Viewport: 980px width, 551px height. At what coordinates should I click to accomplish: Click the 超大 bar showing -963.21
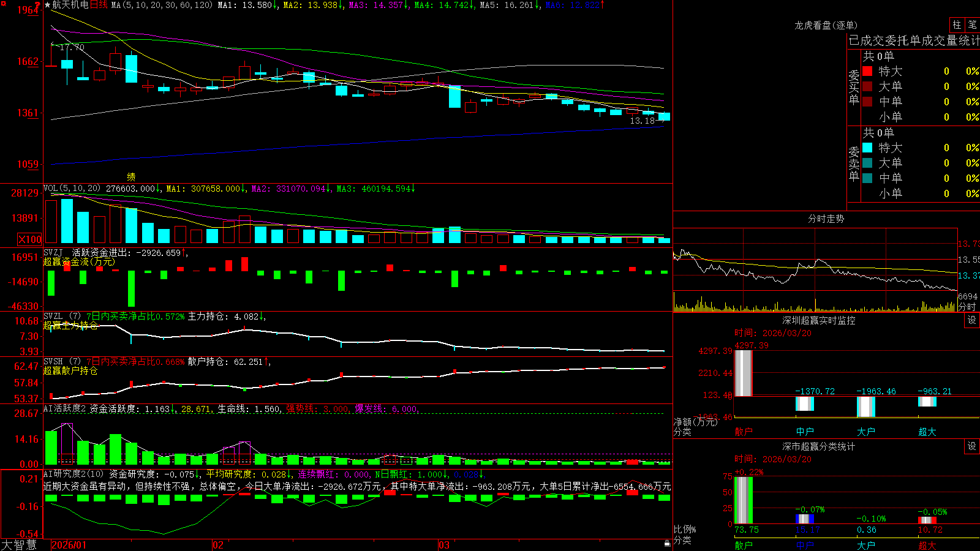927,402
